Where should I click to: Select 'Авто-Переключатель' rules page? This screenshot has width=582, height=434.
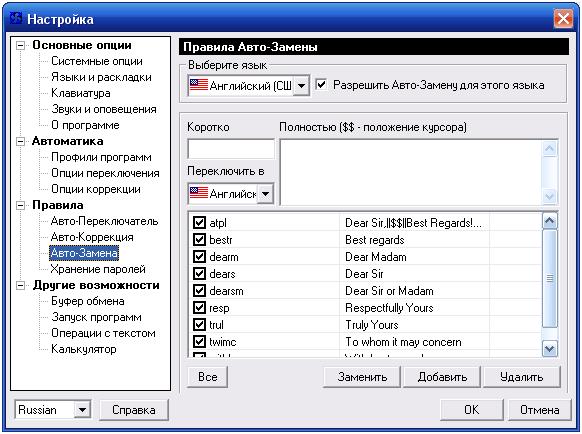coord(105,221)
